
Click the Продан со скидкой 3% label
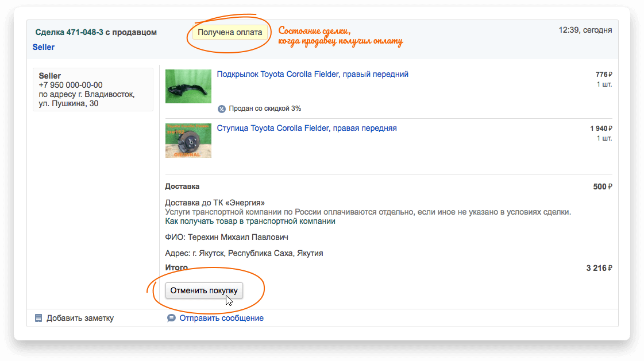pyautogui.click(x=265, y=108)
